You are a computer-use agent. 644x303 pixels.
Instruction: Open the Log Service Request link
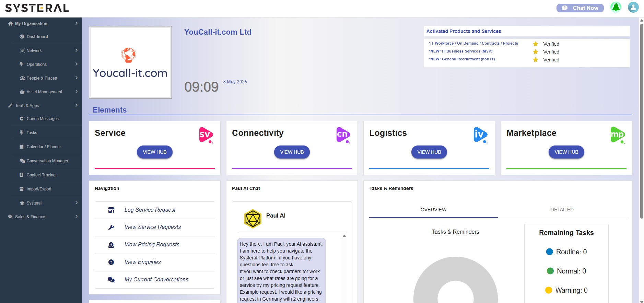click(150, 210)
